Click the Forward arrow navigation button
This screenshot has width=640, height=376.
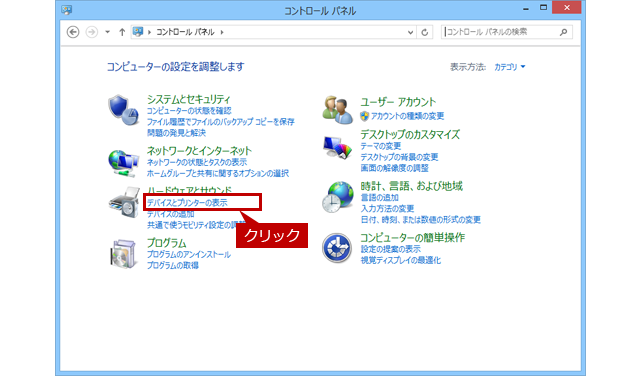pyautogui.click(x=91, y=32)
